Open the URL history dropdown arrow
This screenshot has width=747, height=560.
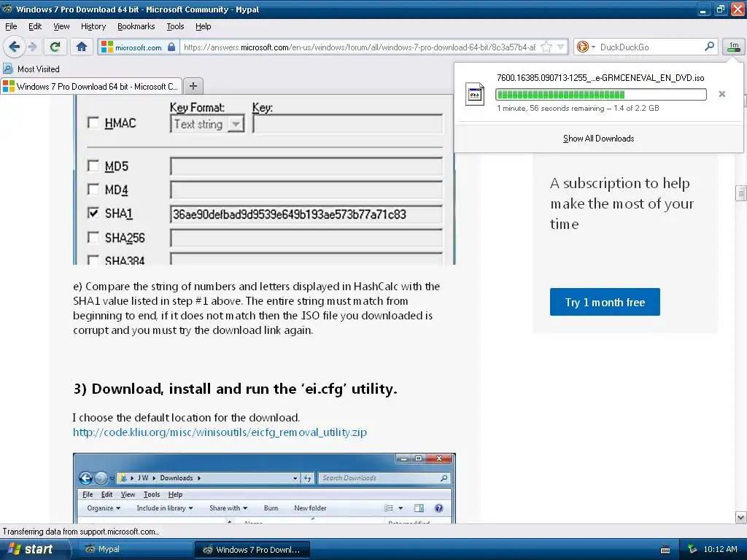pos(561,47)
